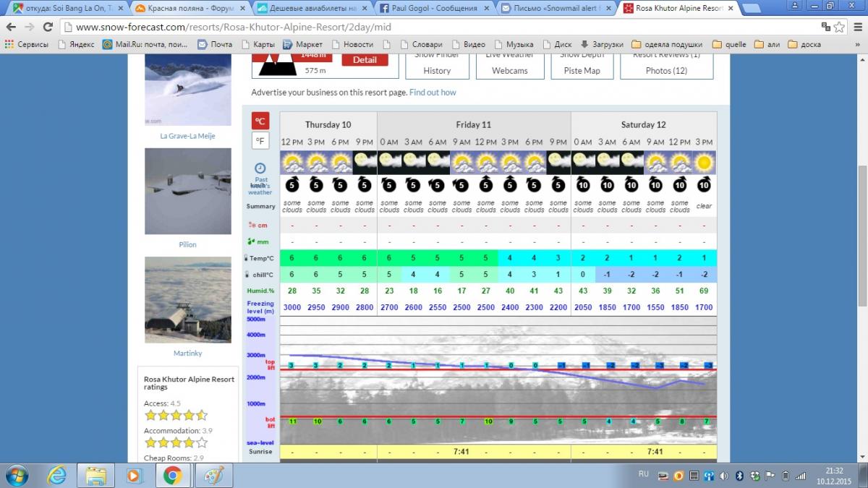Click the red Detail button

[365, 60]
